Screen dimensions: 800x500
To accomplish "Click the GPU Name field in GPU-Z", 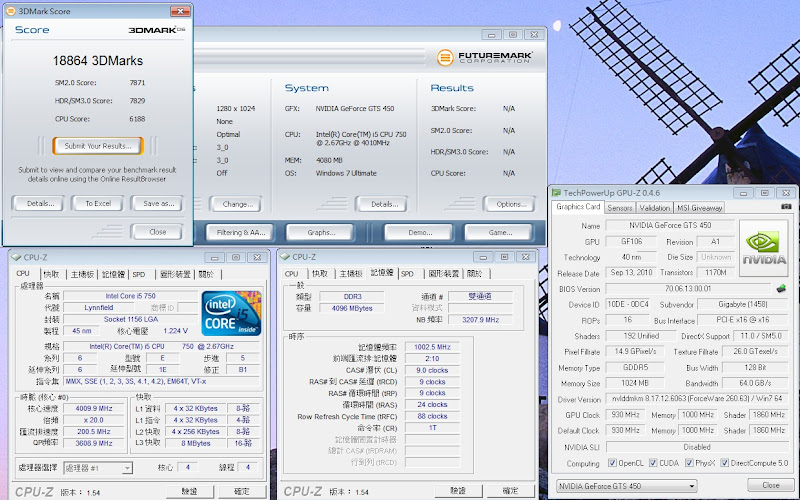I will [x=669, y=225].
